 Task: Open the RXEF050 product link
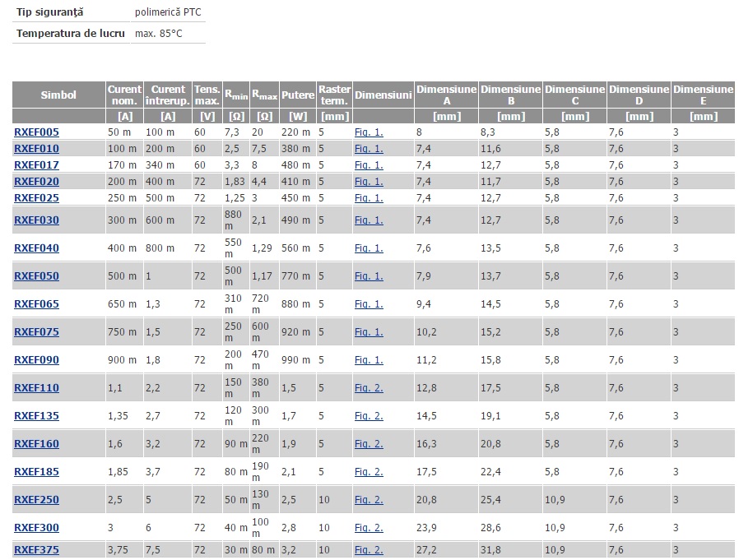point(36,276)
